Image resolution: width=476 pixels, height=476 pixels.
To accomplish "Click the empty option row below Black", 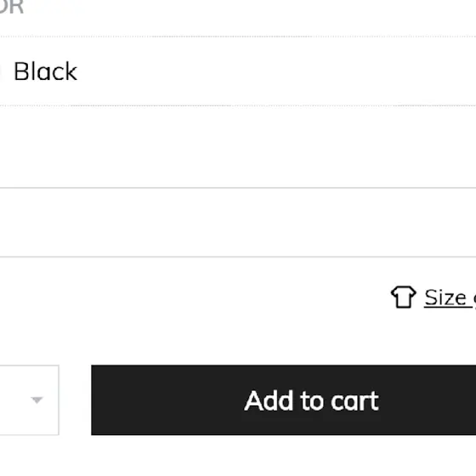I will pyautogui.click(x=238, y=146).
